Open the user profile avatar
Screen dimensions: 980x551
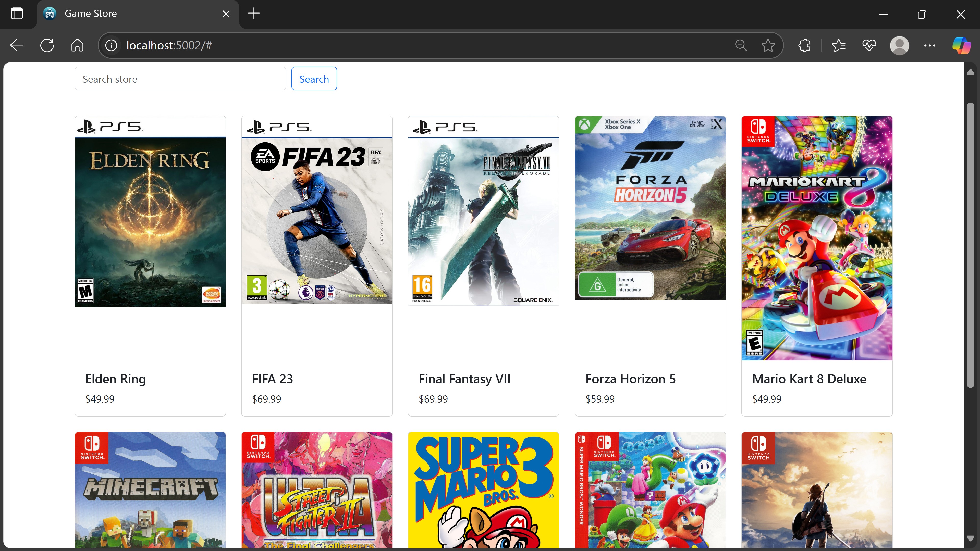click(900, 46)
